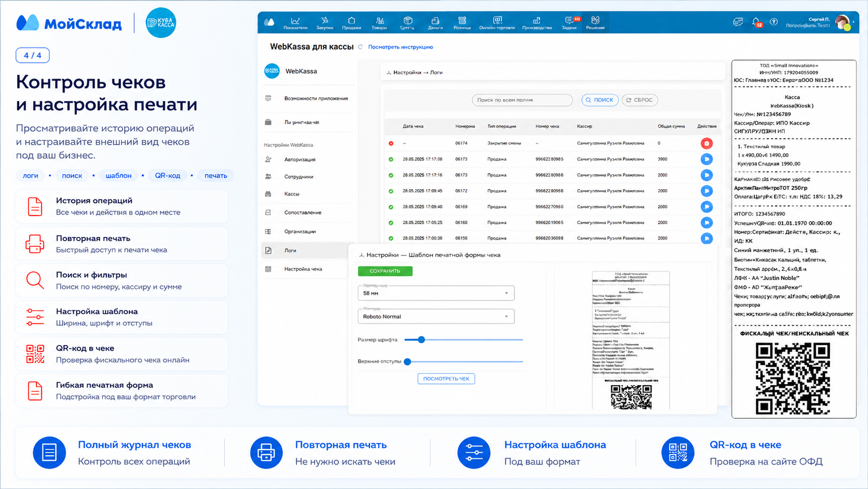Open Кассы in the sidebar

point(292,194)
